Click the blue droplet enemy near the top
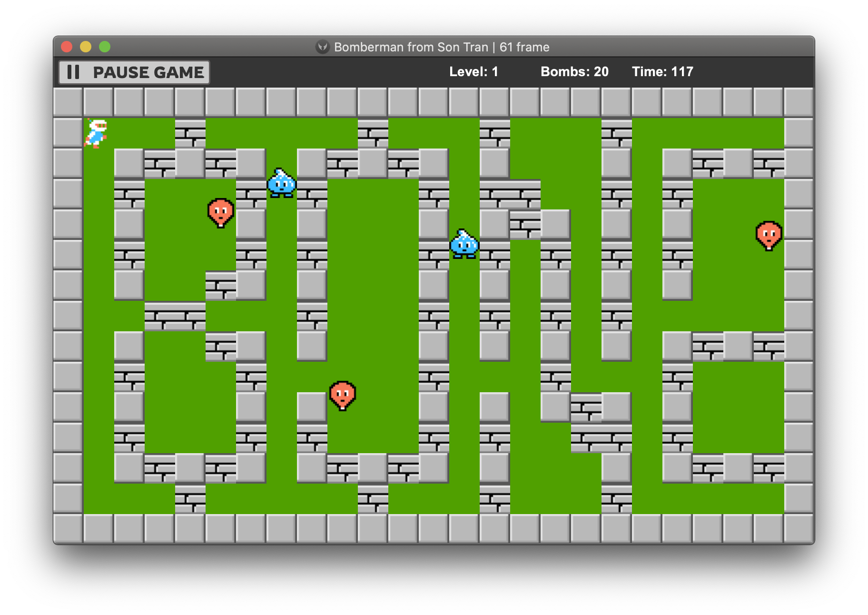Image resolution: width=868 pixels, height=615 pixels. point(282,183)
